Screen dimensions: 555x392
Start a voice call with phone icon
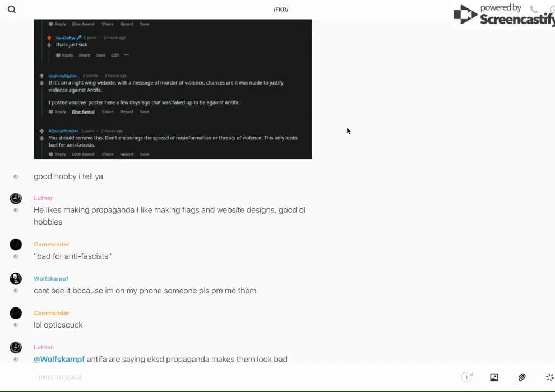(534, 10)
